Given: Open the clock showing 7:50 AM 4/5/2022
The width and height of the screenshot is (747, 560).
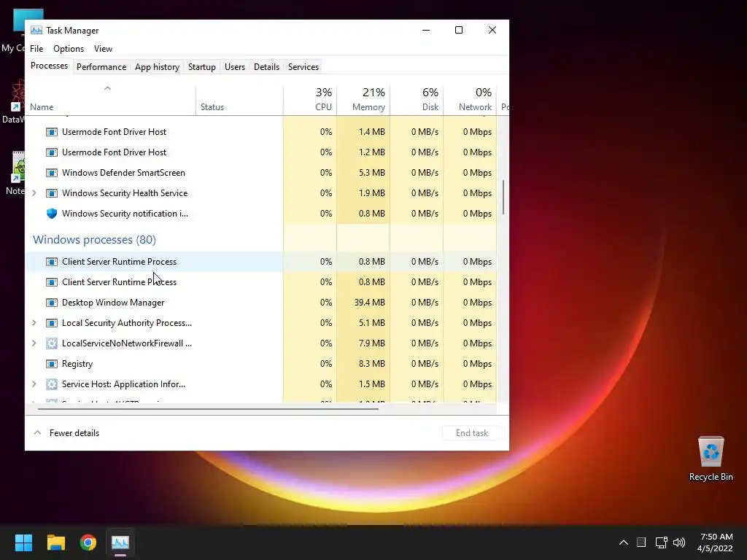Looking at the screenshot, I should pyautogui.click(x=715, y=542).
